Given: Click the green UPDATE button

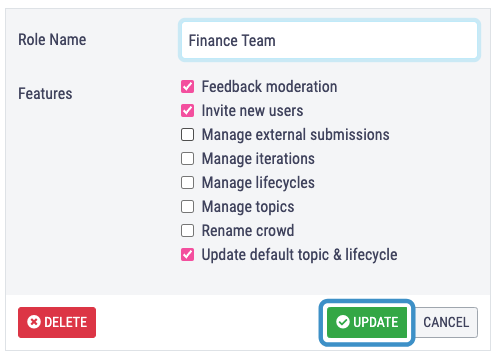Looking at the screenshot, I should (367, 322).
